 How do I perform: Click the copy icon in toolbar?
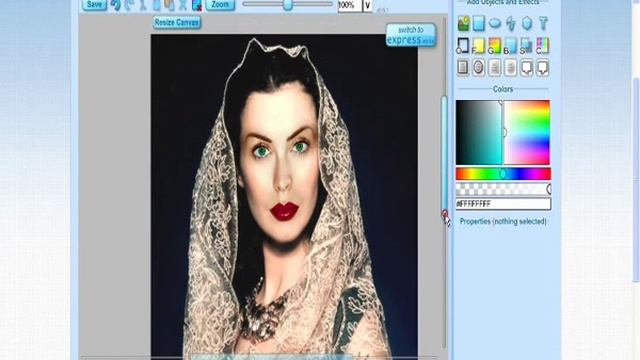coord(157,5)
